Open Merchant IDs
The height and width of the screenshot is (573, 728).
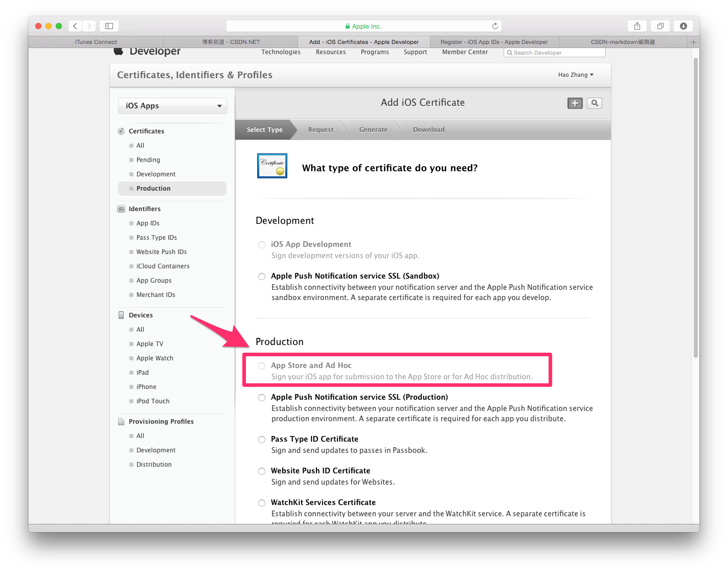[155, 295]
